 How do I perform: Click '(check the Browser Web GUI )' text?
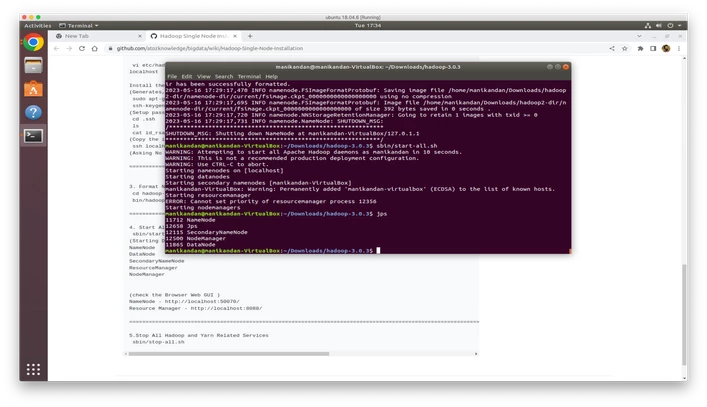[x=174, y=295]
